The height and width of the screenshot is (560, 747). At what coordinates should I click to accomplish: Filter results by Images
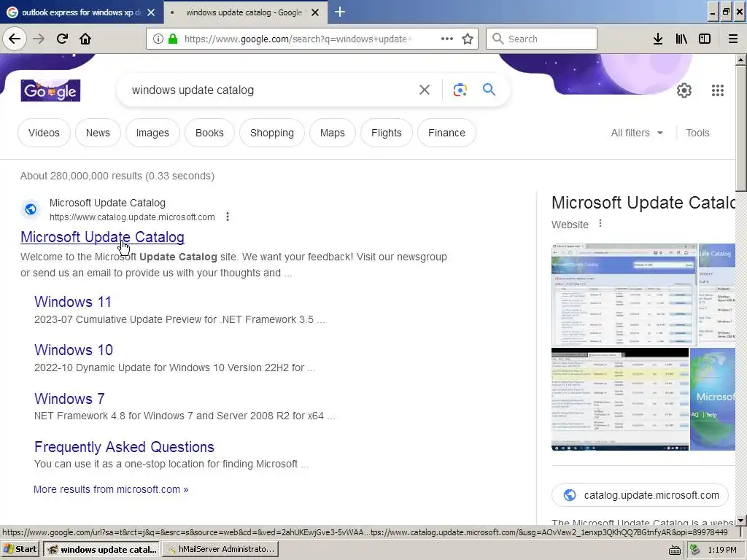pos(152,133)
